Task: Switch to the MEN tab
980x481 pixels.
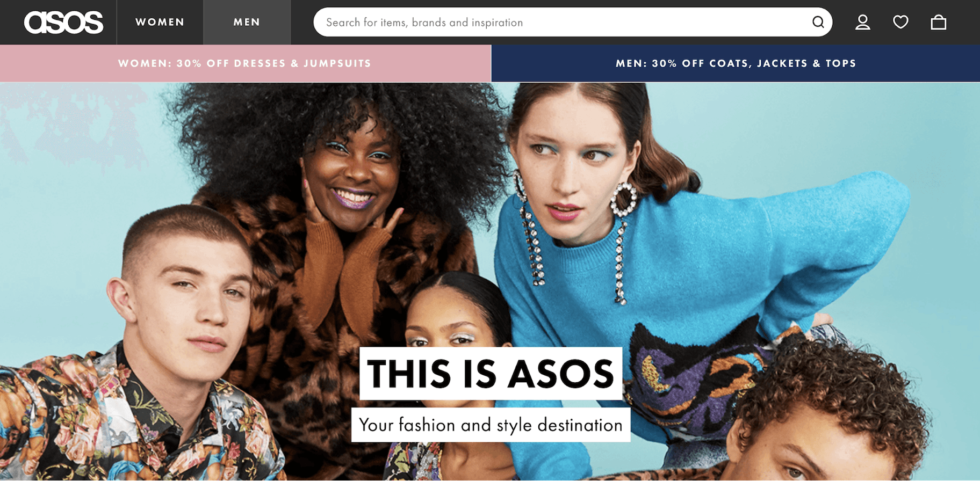Action: pyautogui.click(x=247, y=22)
